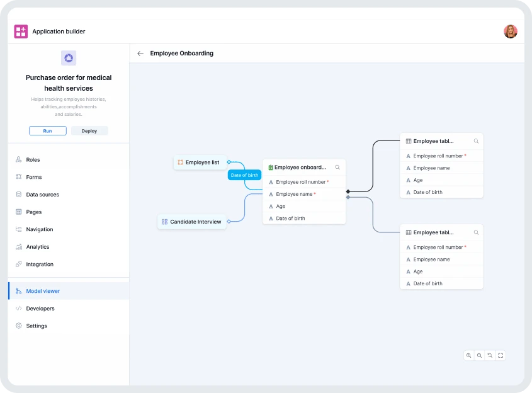Open the user profile avatar

coord(511,31)
